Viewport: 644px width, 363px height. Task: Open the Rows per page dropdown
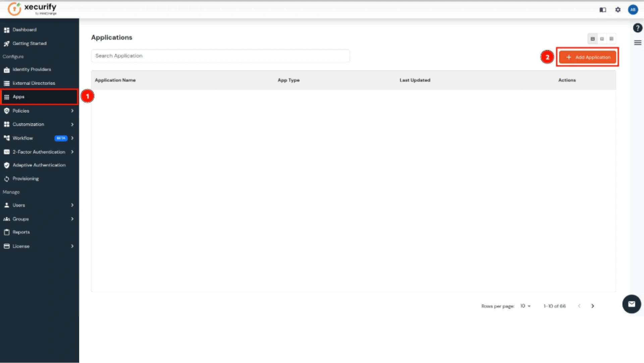tap(525, 306)
